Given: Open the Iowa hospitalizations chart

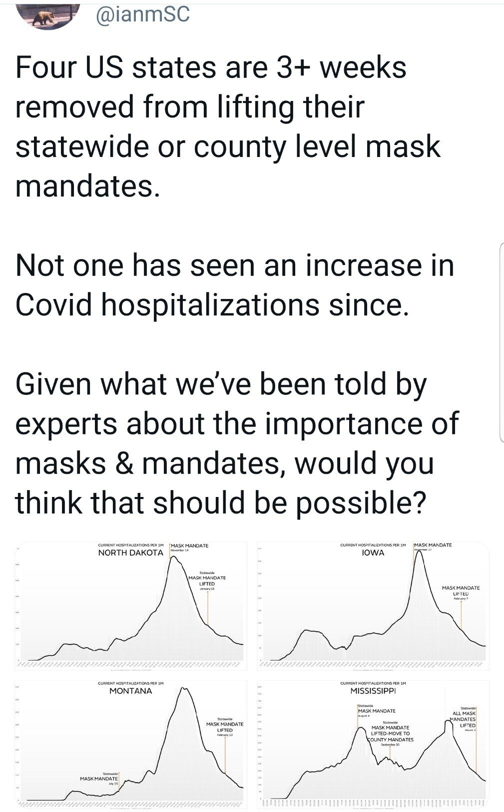Looking at the screenshot, I should (373, 605).
